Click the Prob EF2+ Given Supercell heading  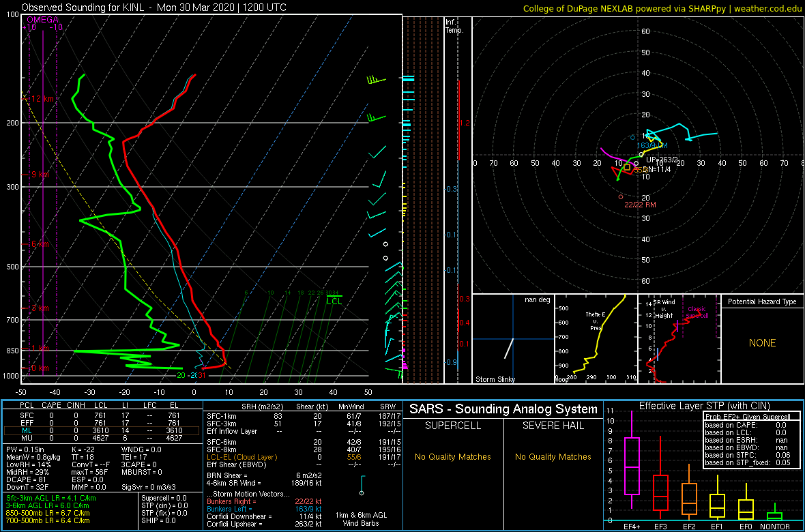click(746, 417)
